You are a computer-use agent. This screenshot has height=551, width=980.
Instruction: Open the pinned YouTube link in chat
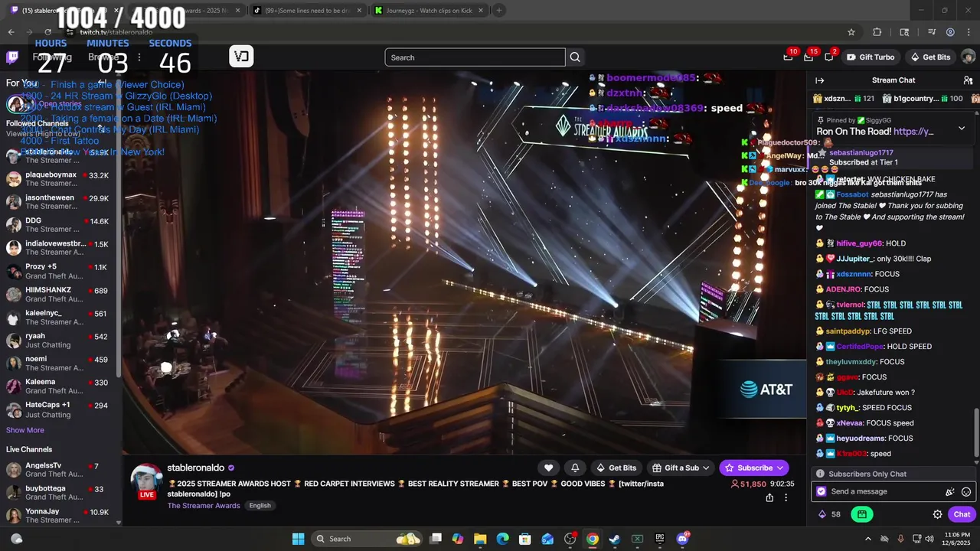[x=913, y=132]
